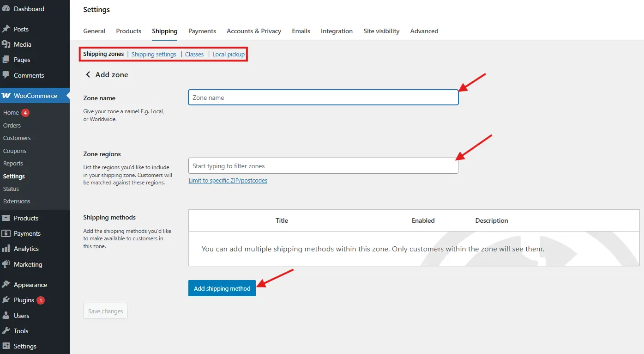The image size is (644, 354).
Task: Click the Comments speech bubble icon
Action: pos(6,75)
